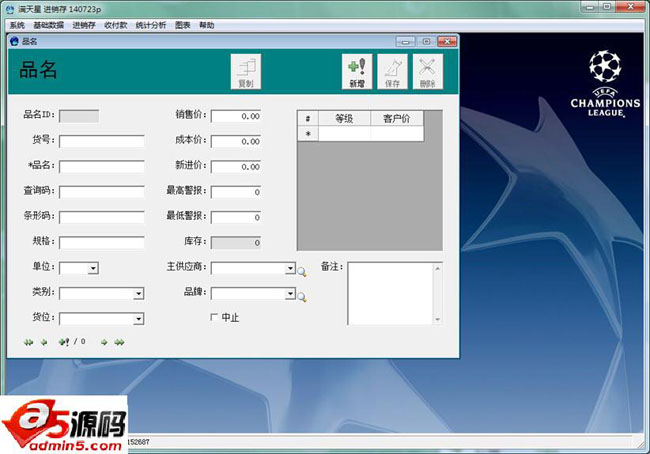Click the 成本价 field
The image size is (650, 454).
click(x=236, y=141)
